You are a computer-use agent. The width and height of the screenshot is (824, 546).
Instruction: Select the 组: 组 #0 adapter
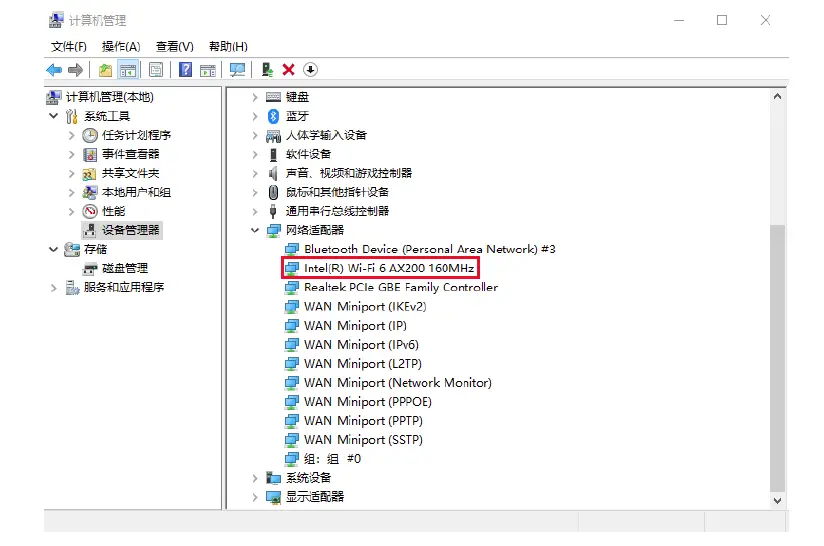tap(332, 459)
